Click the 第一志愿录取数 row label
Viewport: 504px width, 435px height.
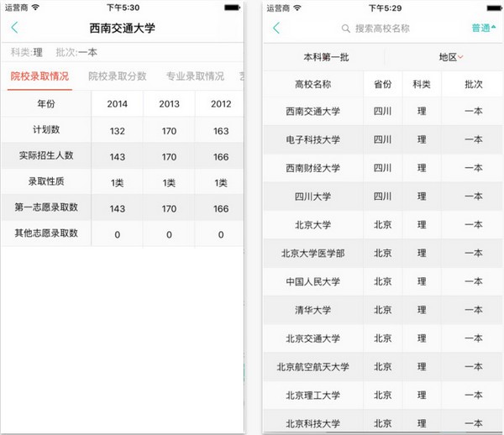(x=46, y=207)
